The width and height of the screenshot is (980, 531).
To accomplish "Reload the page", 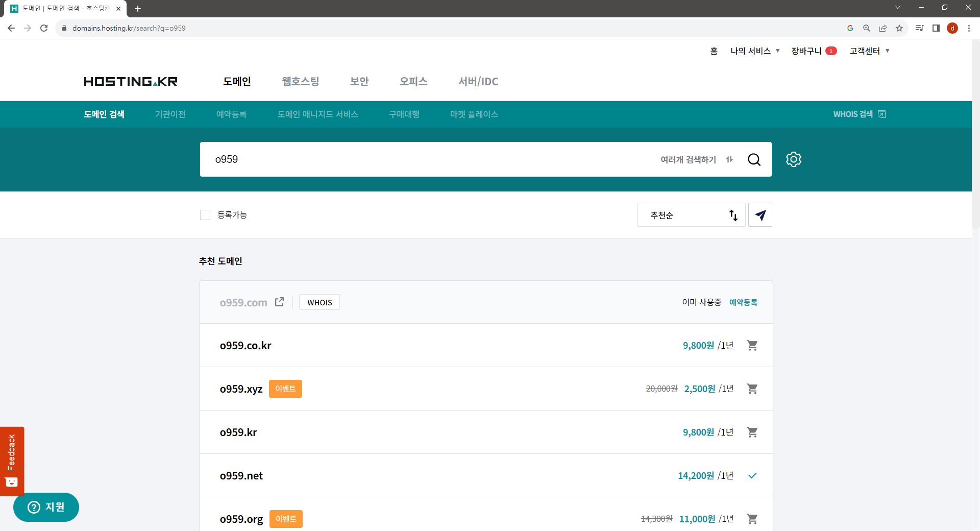I will tap(44, 28).
